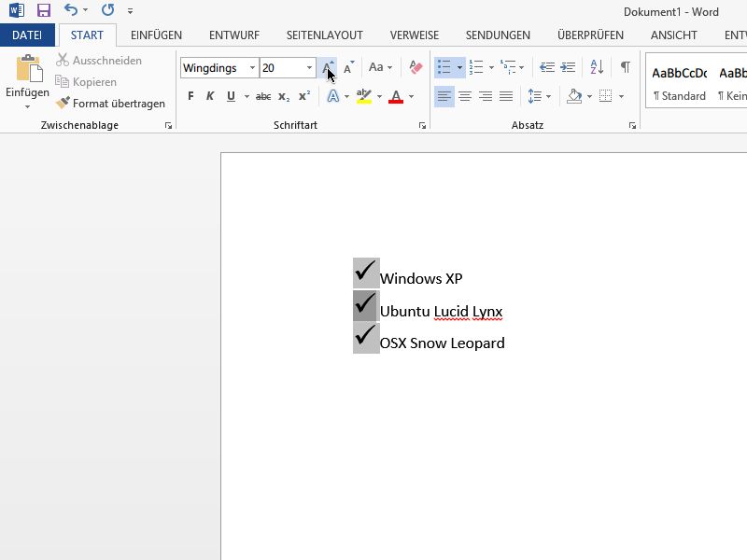Image resolution: width=747 pixels, height=560 pixels.
Task: Click the Wingdings font name field
Action: coord(215,68)
